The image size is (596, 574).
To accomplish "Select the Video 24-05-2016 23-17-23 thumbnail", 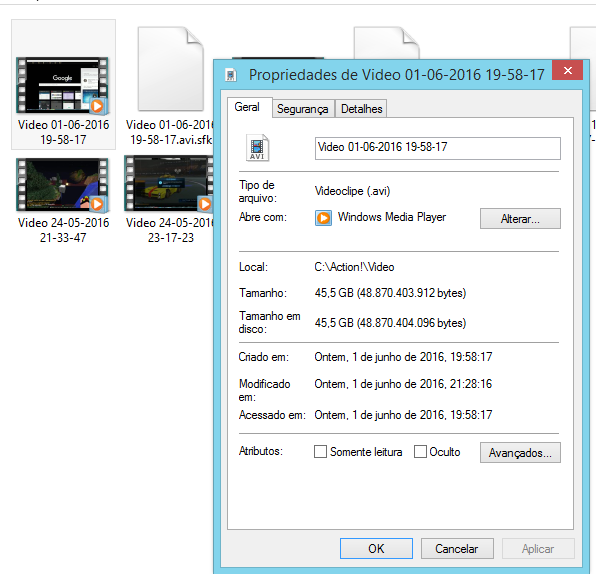I will (x=168, y=183).
